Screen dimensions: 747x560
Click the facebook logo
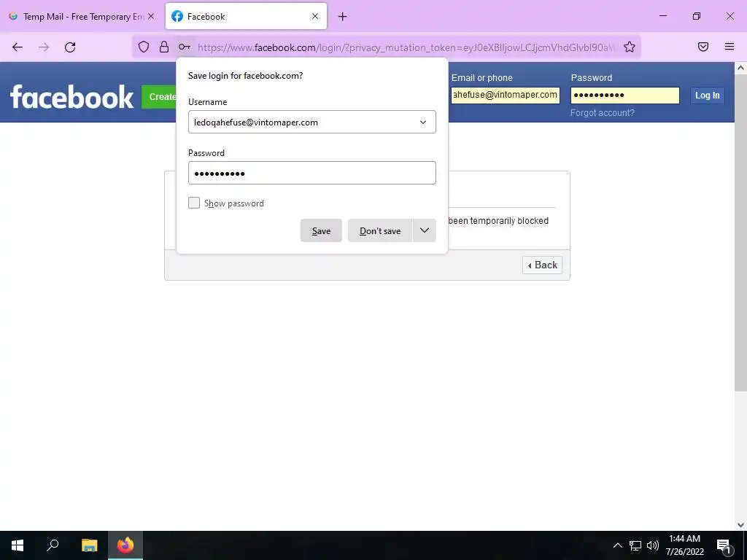[x=72, y=97]
